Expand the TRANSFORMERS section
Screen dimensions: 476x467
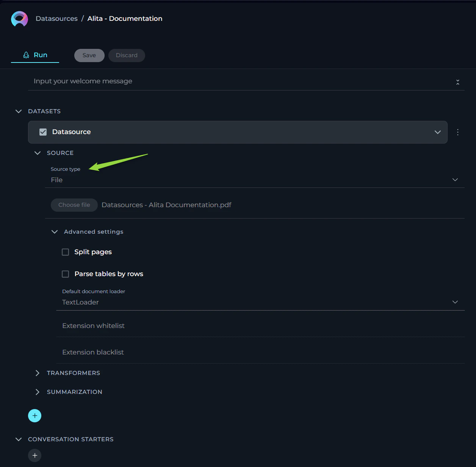pos(37,373)
